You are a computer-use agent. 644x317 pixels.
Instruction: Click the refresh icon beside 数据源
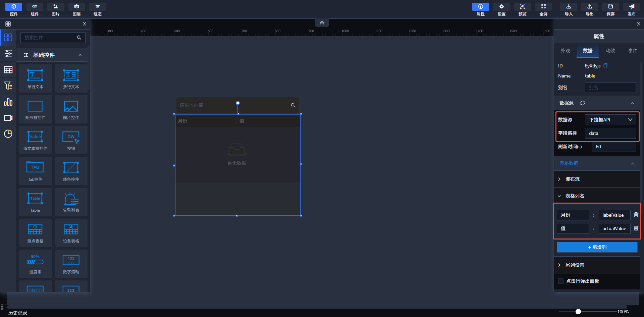[x=583, y=103]
